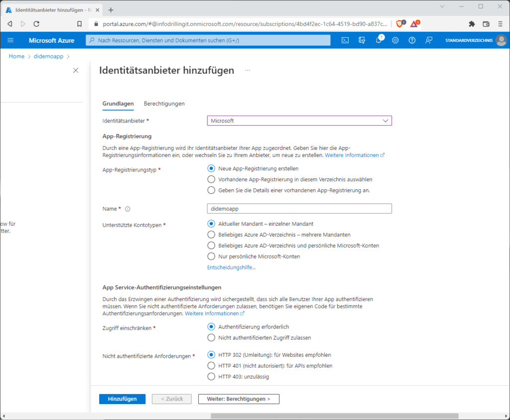Click the Microsoft Azure logo text
The height and width of the screenshot is (420, 510).
tap(51, 40)
